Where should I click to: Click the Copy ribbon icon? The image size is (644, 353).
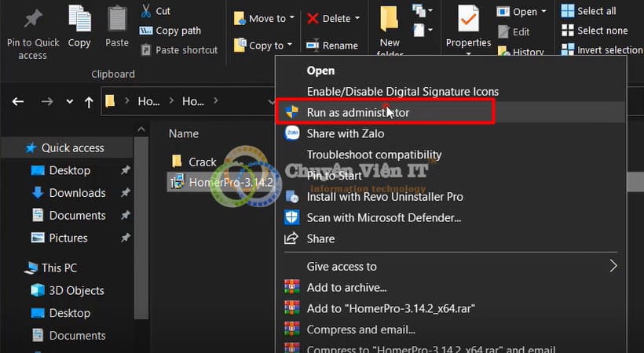pyautogui.click(x=79, y=19)
